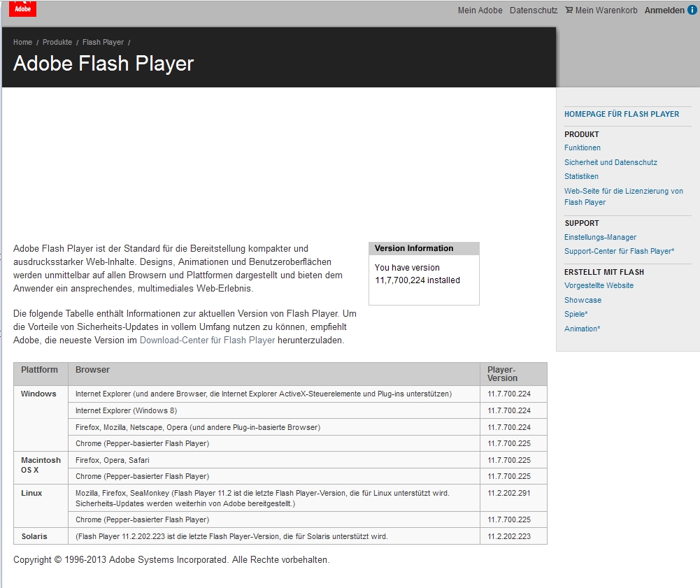Click the copyright notice text
This screenshot has height=588, width=700.
171,560
